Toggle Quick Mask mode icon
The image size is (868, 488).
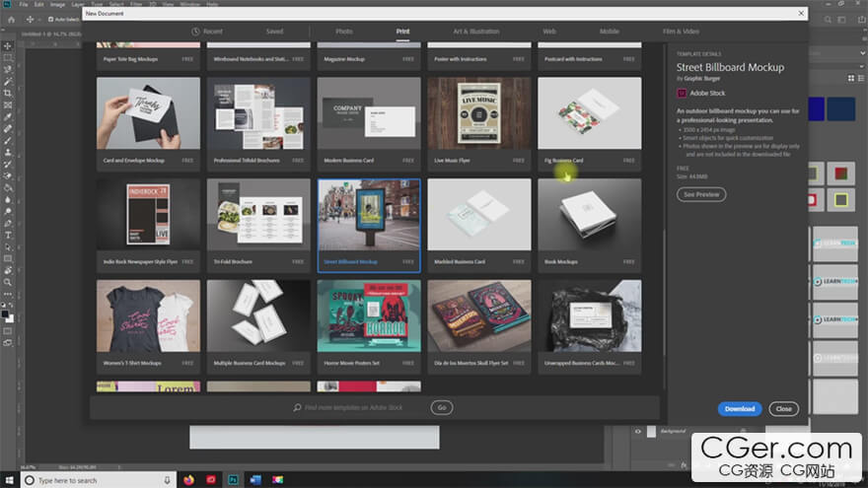pyautogui.click(x=8, y=331)
